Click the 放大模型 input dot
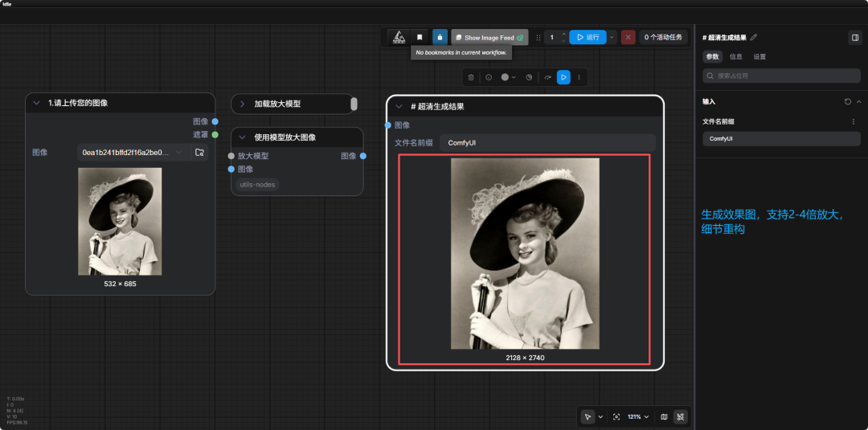Screen dimensions: 868x430 click(x=231, y=156)
